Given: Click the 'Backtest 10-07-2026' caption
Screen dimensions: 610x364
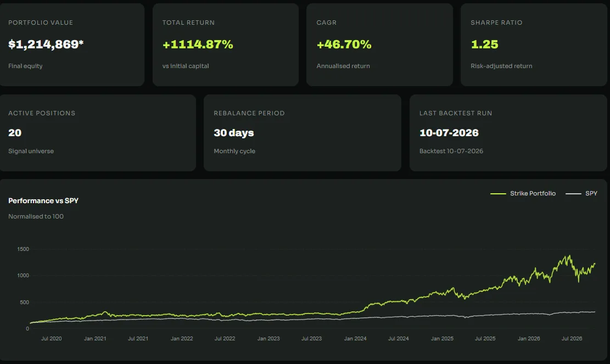Looking at the screenshot, I should coord(451,151).
